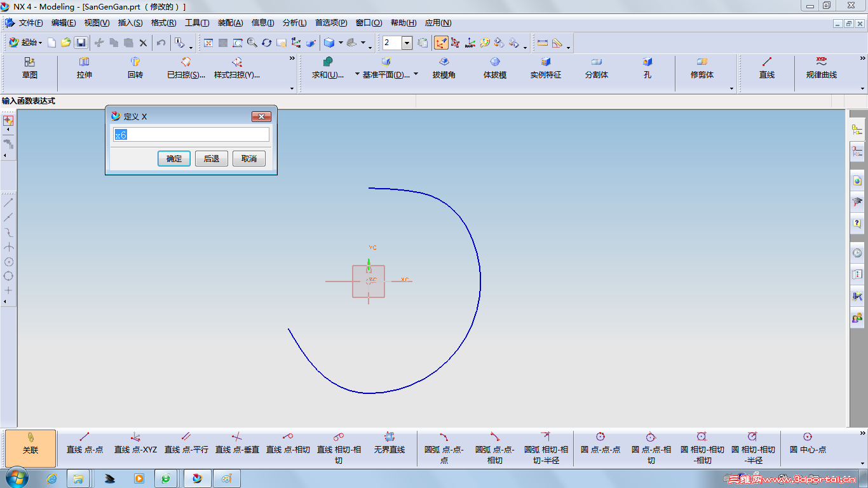The image size is (868, 488).
Task: Open the 样式扫掠 (Styled Sweep) tool
Action: (237, 68)
